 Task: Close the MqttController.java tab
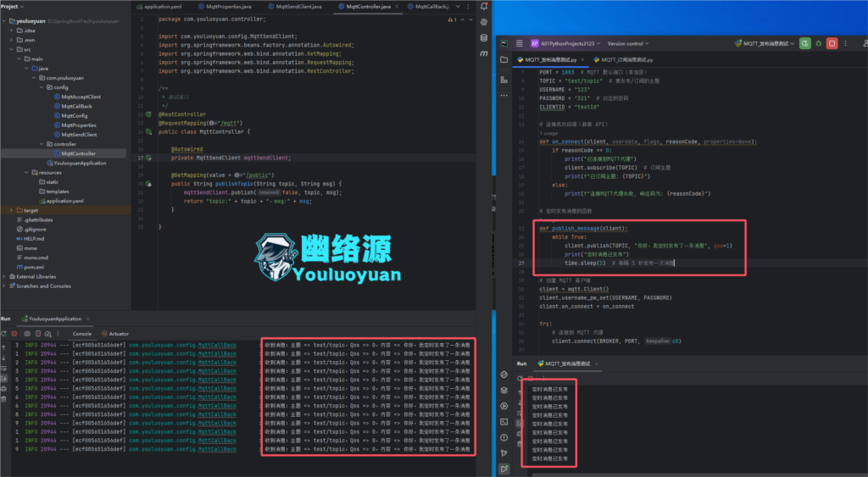coord(397,6)
